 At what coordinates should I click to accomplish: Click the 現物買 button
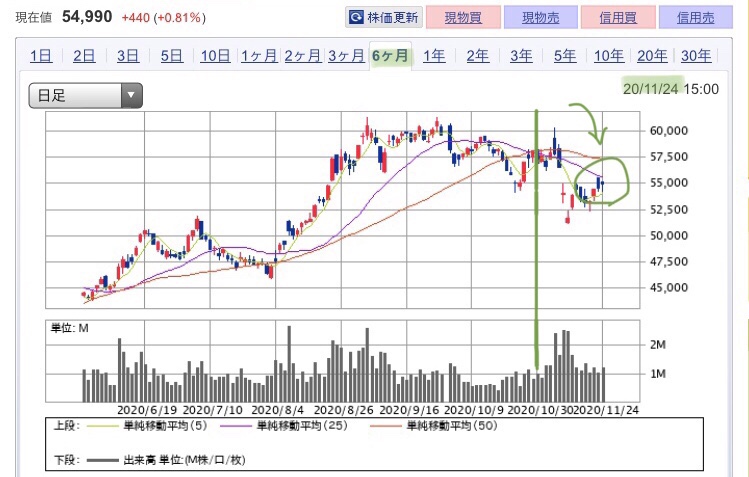(x=463, y=18)
